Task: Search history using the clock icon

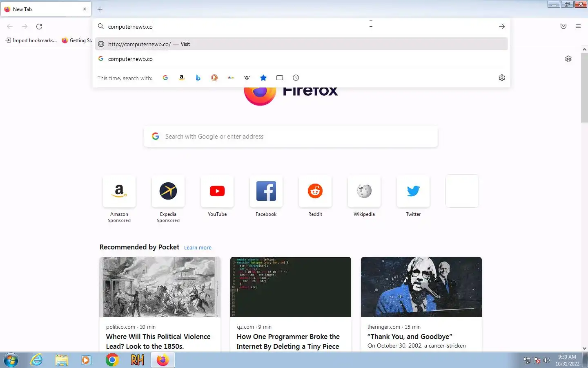Action: point(296,78)
